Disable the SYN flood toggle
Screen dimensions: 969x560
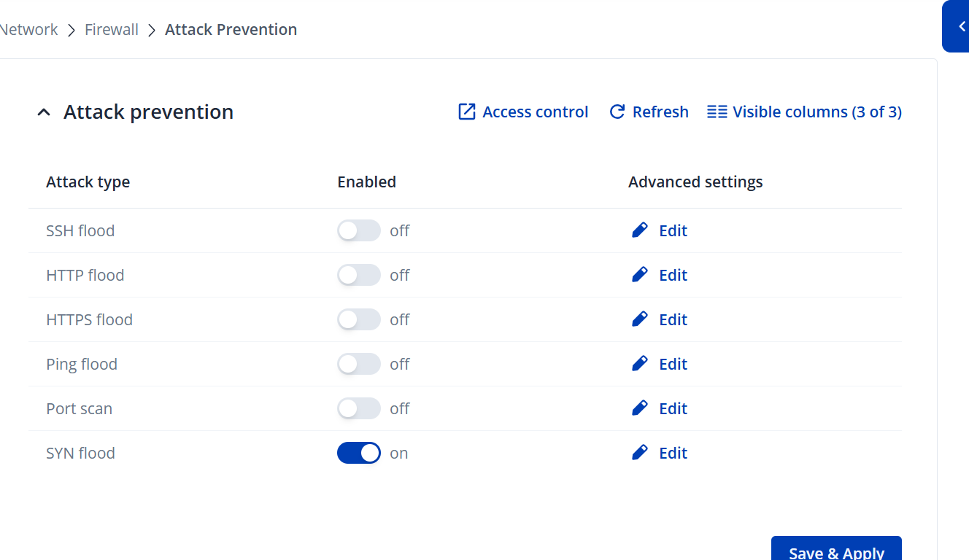358,453
